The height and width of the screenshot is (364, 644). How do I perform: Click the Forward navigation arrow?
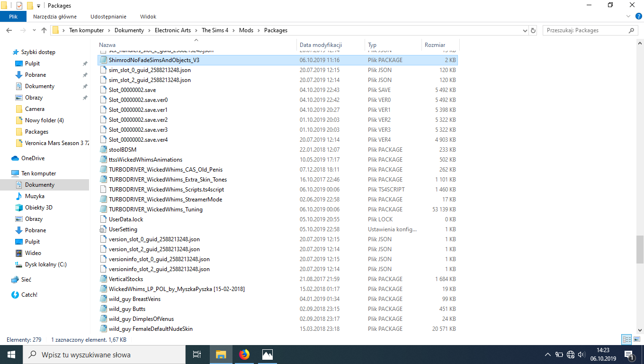[x=23, y=30]
